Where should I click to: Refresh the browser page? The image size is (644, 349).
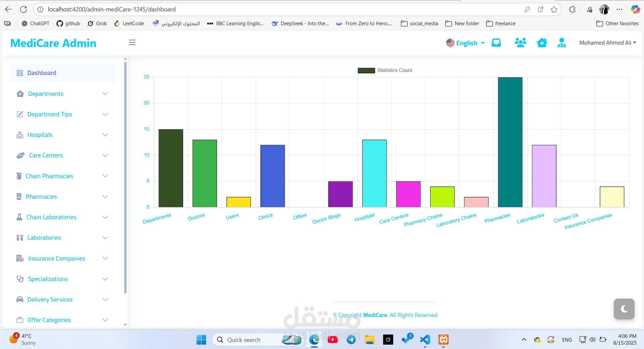coord(24,9)
